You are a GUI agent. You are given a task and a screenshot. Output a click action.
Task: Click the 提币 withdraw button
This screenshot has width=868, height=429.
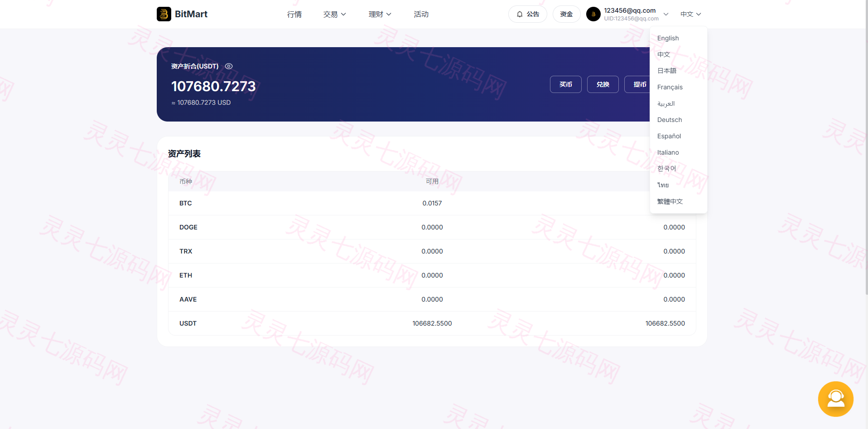[x=637, y=84]
